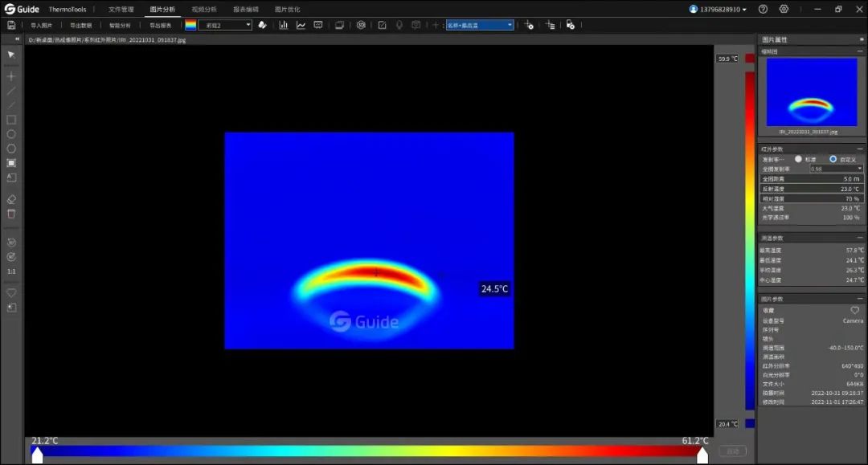
Task: Click the 1:1 original size icon
Action: (11, 271)
